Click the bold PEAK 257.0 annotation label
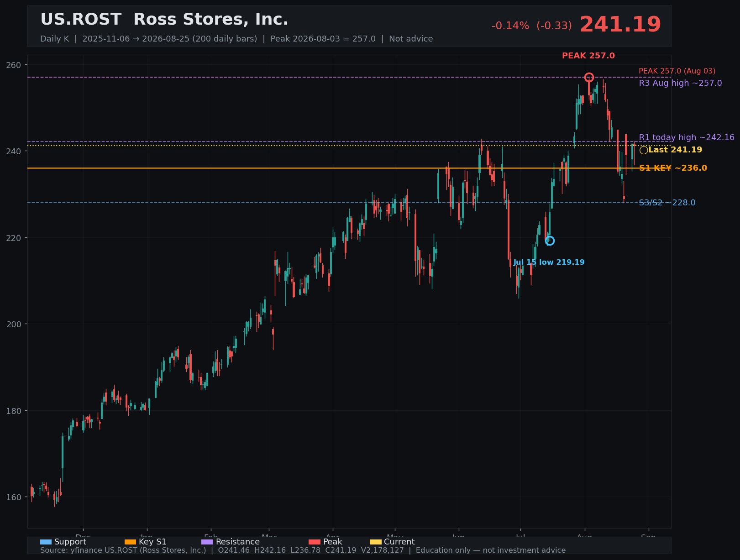The height and width of the screenshot is (560, 740). (x=588, y=56)
